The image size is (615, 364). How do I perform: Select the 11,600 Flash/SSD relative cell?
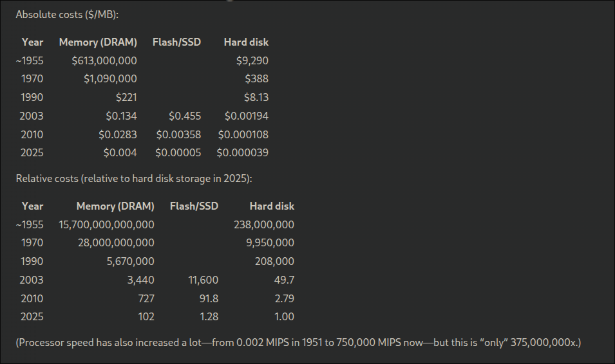203,280
